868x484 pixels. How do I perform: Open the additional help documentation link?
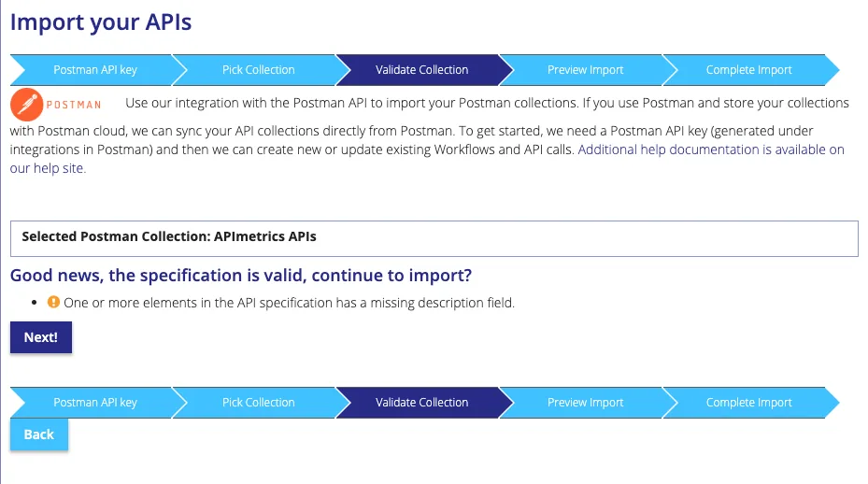tap(711, 149)
